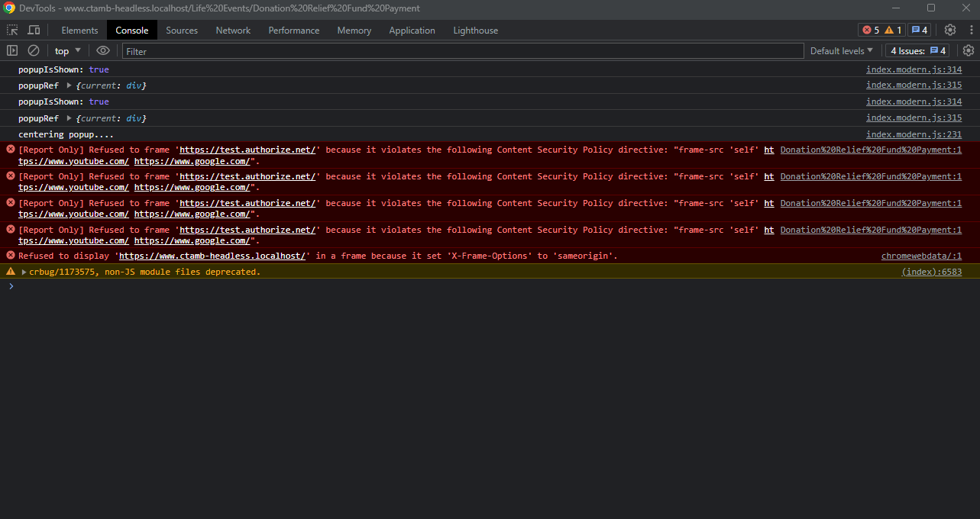Create a live expression with eye icon

pos(103,50)
